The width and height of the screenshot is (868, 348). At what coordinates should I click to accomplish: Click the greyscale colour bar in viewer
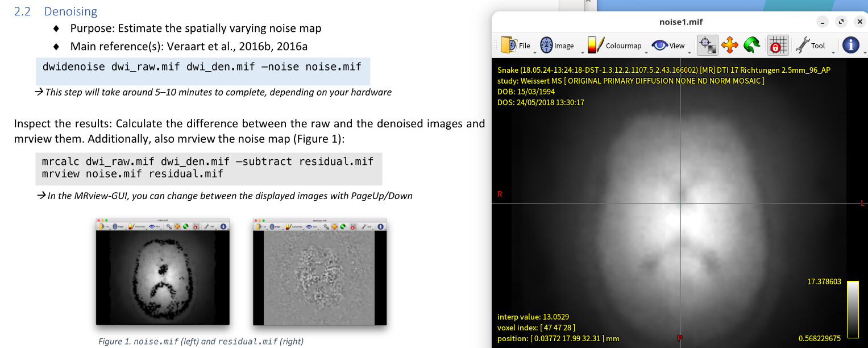pos(852,309)
